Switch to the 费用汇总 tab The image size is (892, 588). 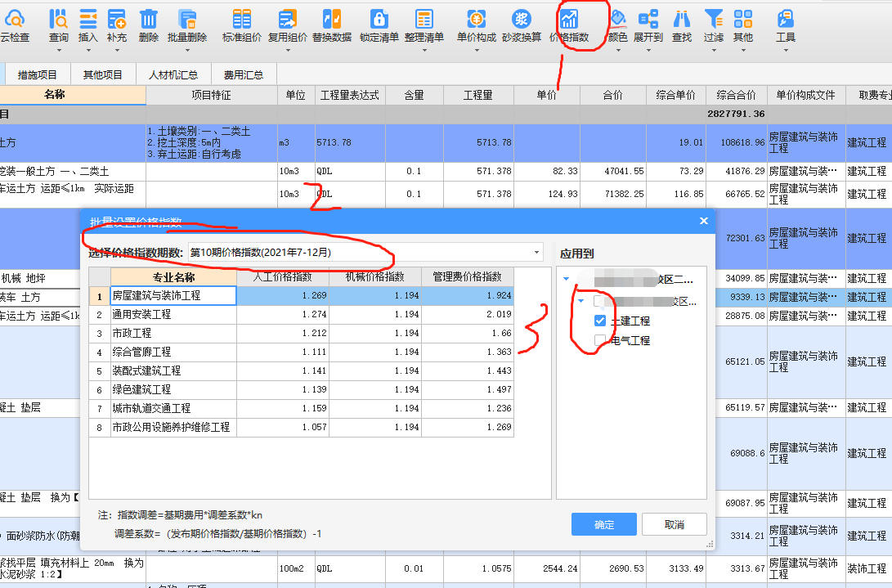(x=244, y=74)
